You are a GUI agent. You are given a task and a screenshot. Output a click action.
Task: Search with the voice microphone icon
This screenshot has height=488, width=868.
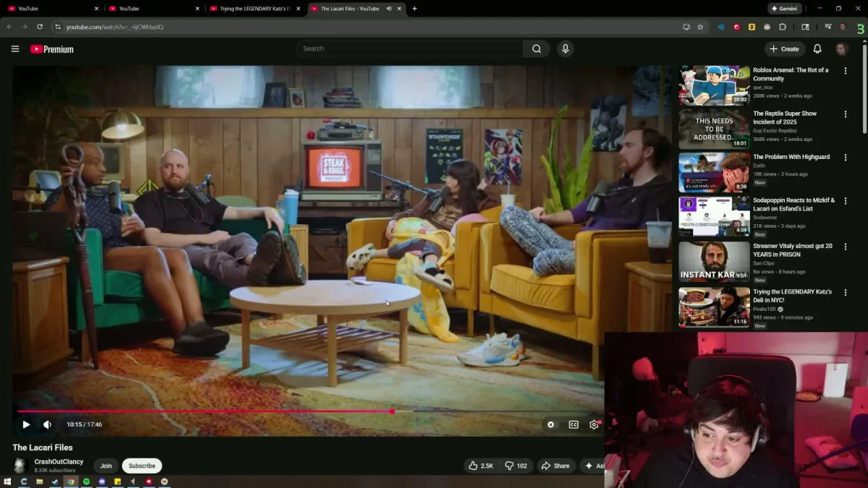click(566, 48)
